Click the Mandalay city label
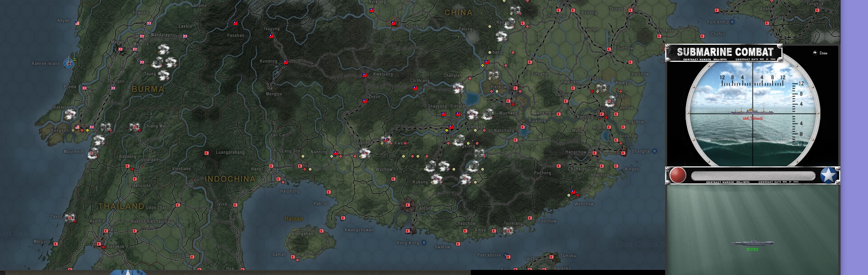868x275 pixels. point(160,35)
